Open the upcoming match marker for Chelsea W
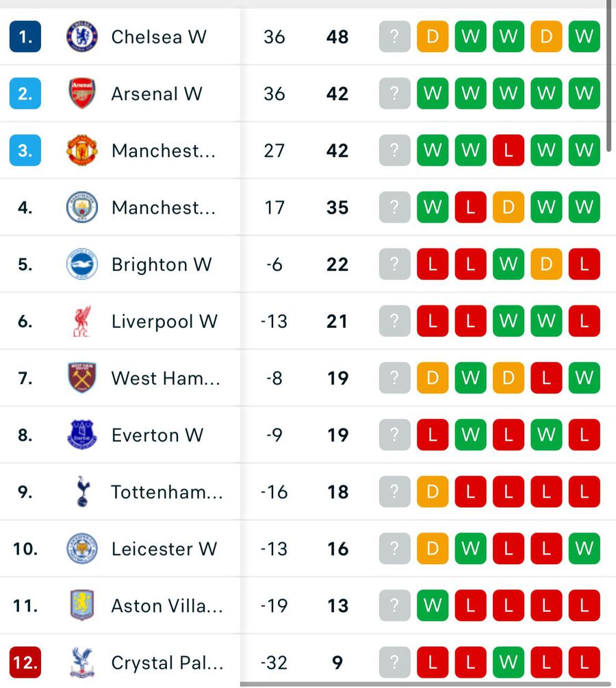Viewport: 616px width, 688px height. 394,37
